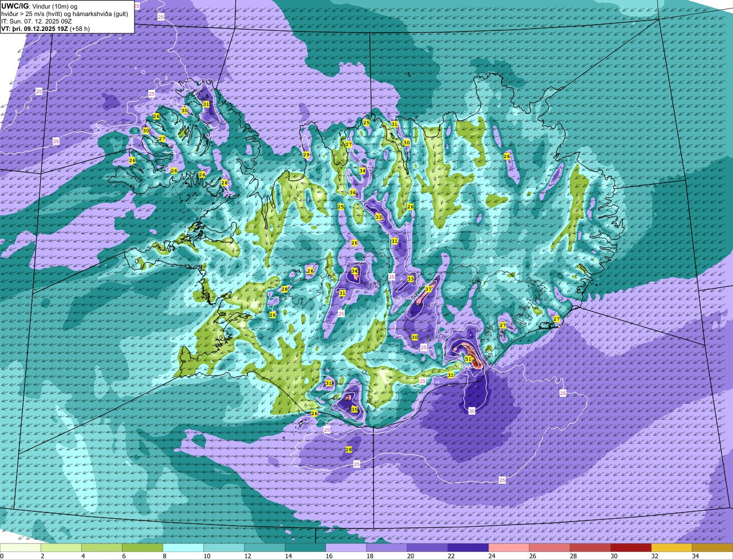The height and width of the screenshot is (560, 733).
Task: Click the yellow 32–34 legend swatch
Action: (671, 548)
